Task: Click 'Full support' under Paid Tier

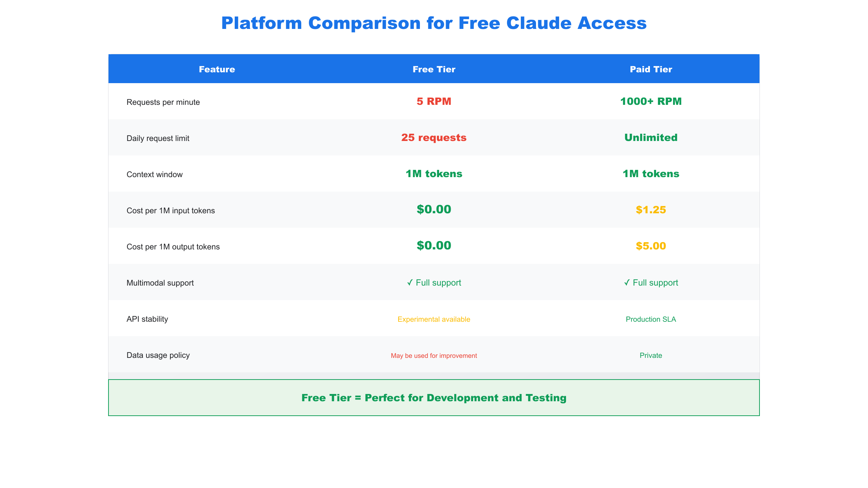Action: click(651, 283)
